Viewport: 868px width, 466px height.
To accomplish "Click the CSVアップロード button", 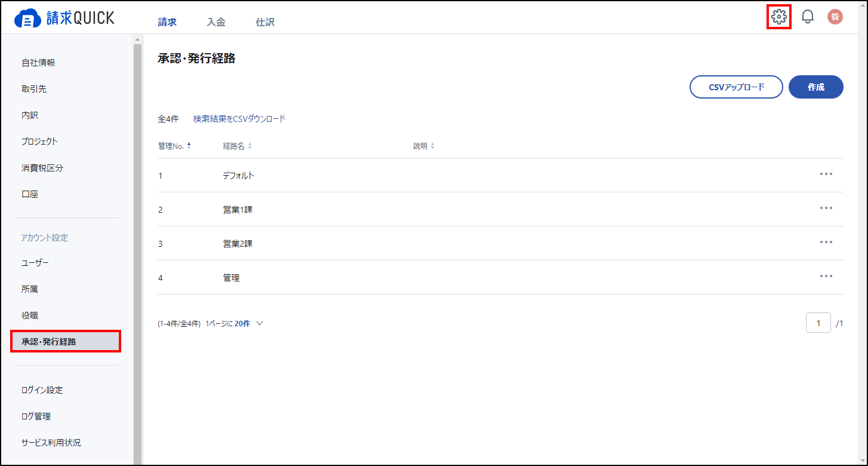I will (x=736, y=87).
